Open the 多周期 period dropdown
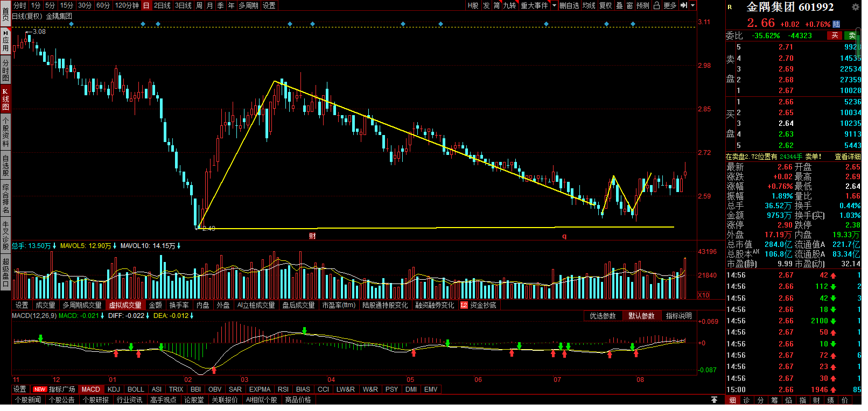Viewport: 868px width, 411px height. pos(248,5)
